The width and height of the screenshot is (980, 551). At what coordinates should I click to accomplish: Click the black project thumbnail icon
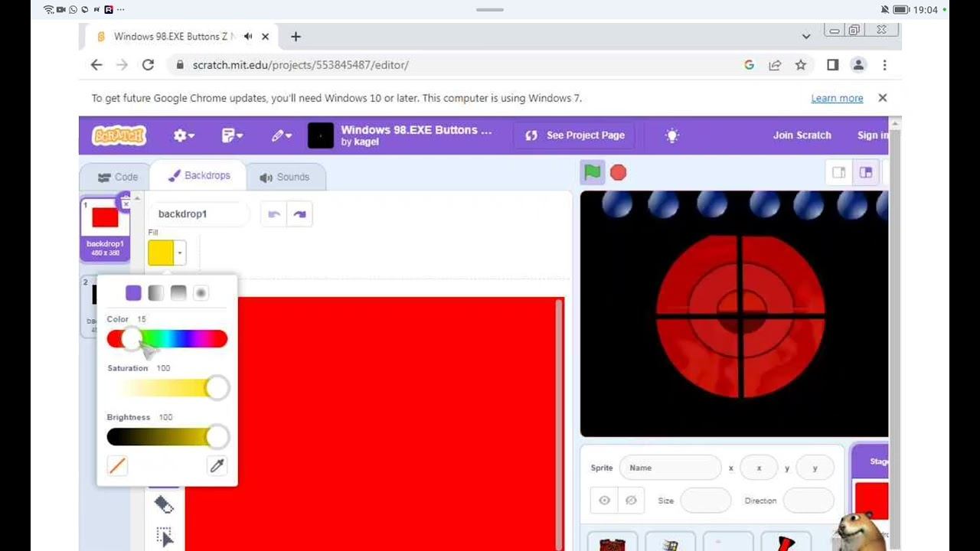pos(321,135)
